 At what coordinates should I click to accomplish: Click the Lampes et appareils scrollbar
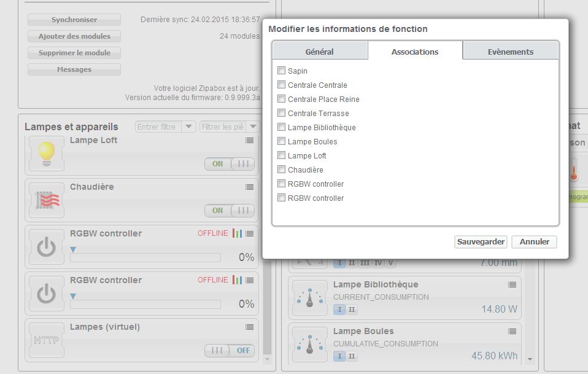point(267,308)
